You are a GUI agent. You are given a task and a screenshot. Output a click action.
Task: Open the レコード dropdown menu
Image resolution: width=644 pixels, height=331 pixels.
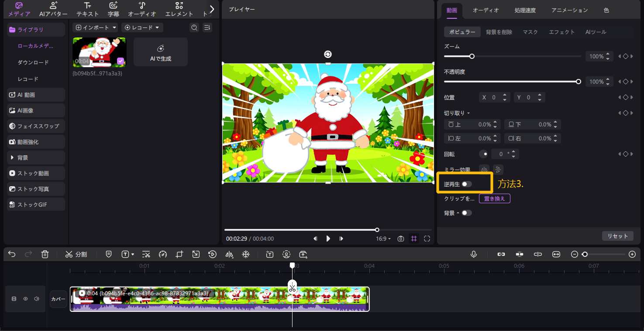[142, 27]
